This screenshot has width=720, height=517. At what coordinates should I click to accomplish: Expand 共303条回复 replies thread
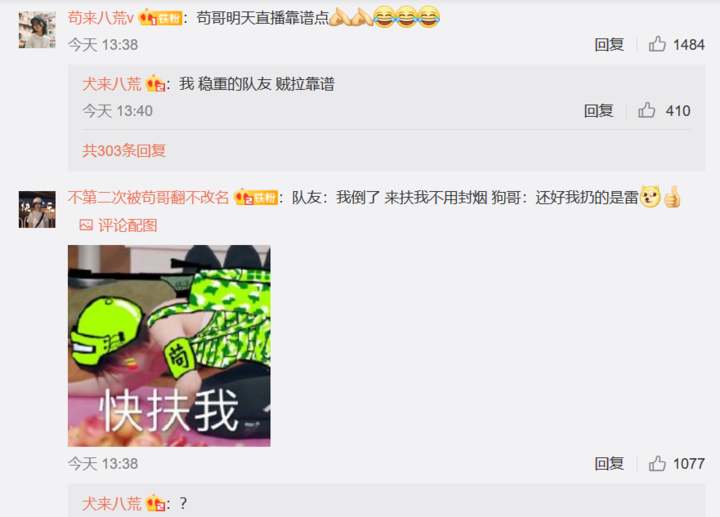tap(124, 151)
